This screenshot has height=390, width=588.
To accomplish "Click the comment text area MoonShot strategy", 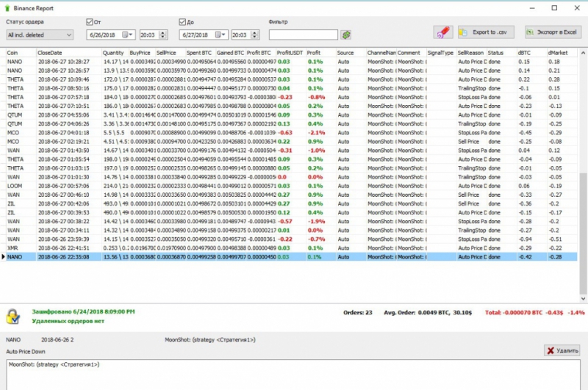I will (293, 375).
